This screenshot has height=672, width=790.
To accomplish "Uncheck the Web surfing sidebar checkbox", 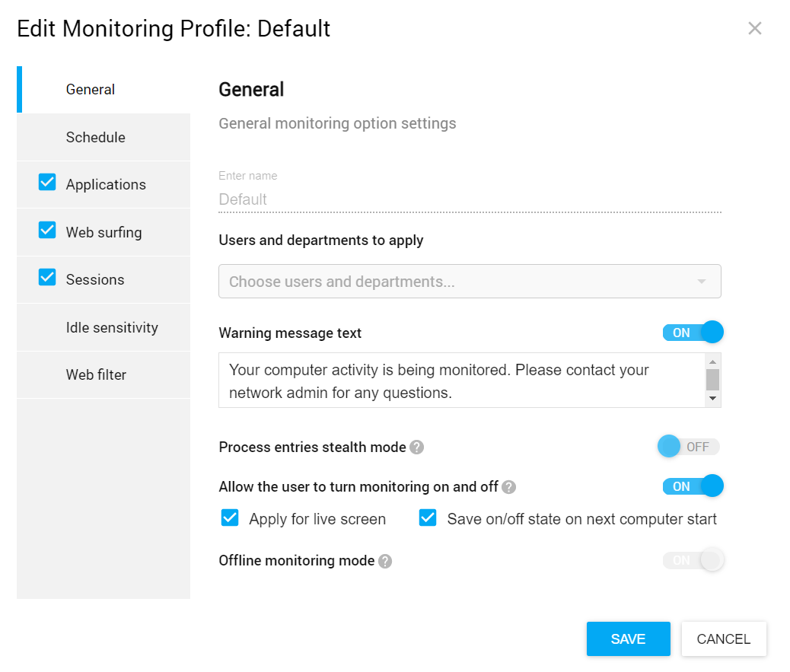I will (47, 231).
